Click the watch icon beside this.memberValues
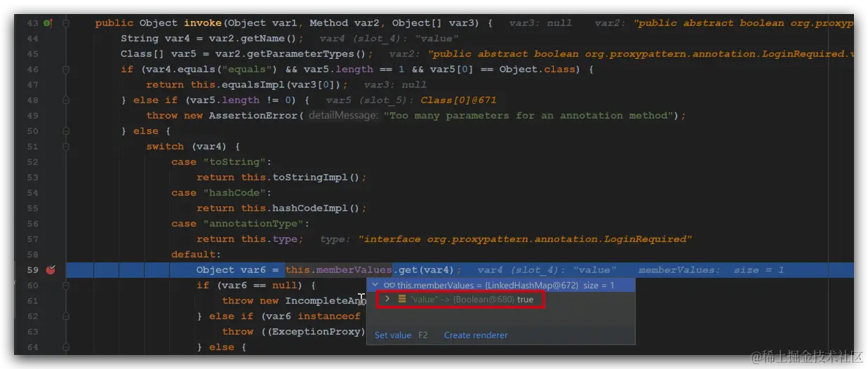Screen dimensions: 868x369 pyautogui.click(x=389, y=286)
